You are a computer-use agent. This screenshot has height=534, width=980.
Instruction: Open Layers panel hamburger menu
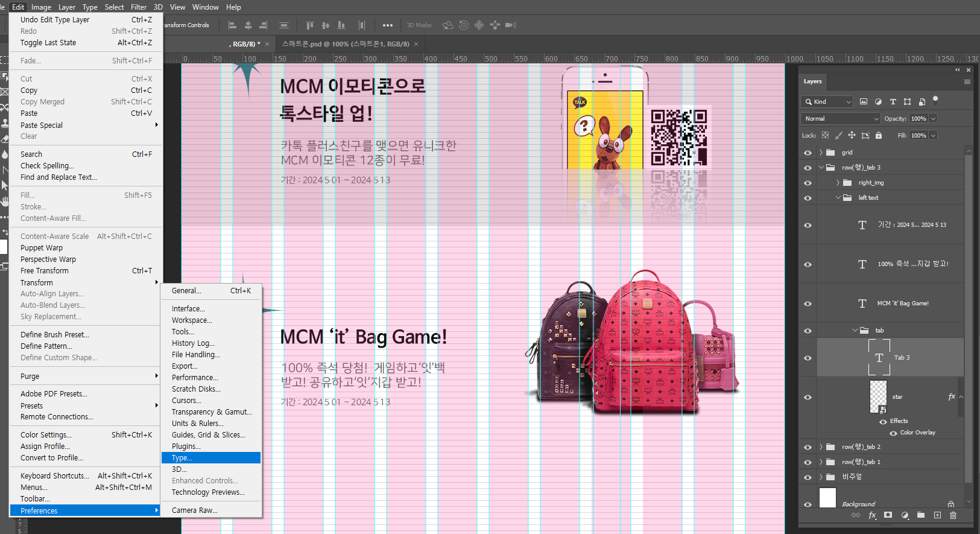pyautogui.click(x=967, y=81)
